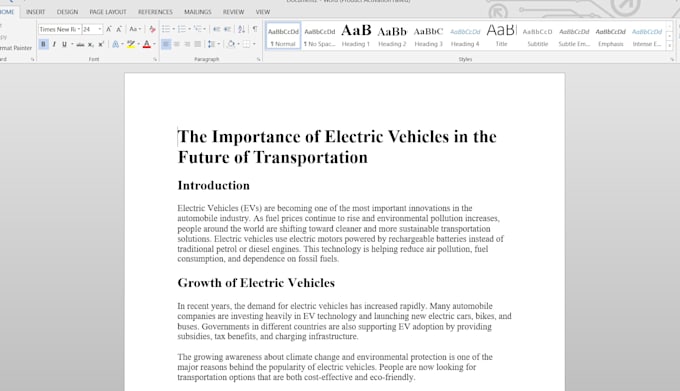Click the Shading paint bucket icon

(231, 44)
